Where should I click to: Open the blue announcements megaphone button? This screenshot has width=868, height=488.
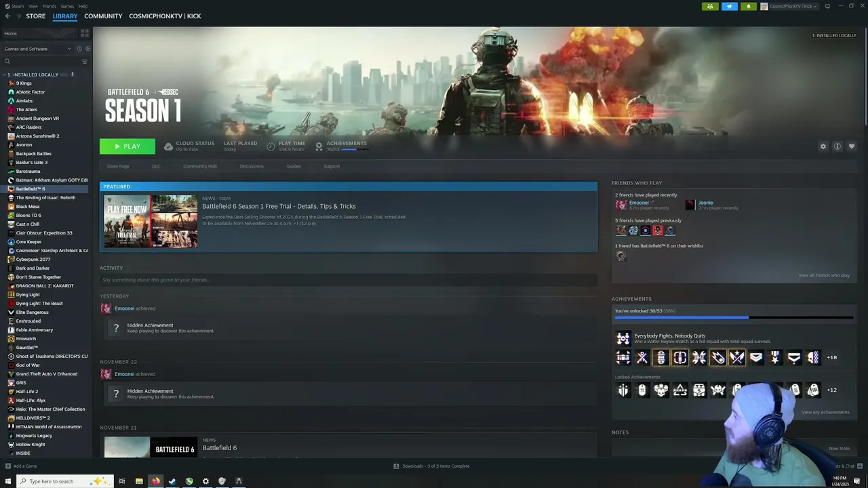coord(729,6)
